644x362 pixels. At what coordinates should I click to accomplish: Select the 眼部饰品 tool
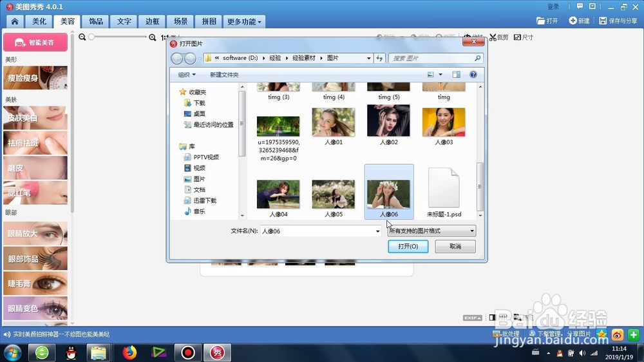pos(35,258)
